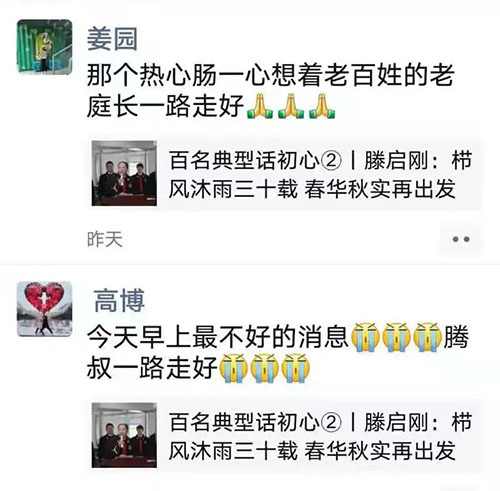Tap the 昨天 timestamp
The height and width of the screenshot is (491, 500).
point(105,239)
